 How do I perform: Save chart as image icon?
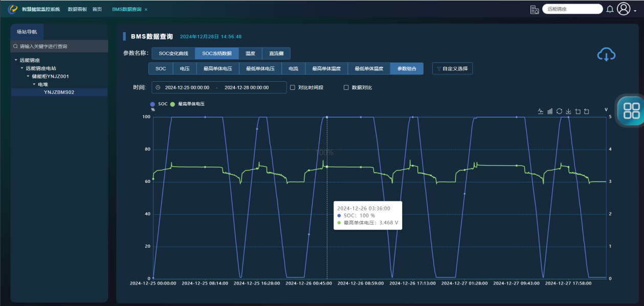click(568, 111)
